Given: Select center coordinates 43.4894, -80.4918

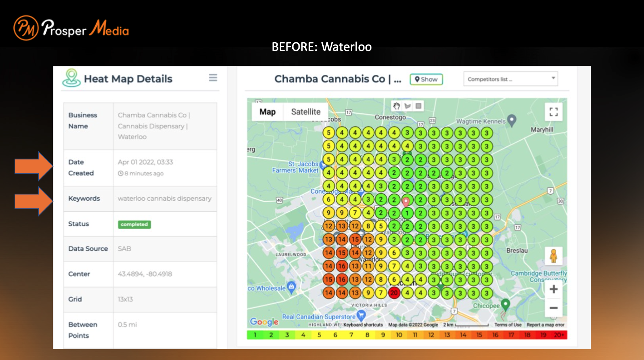Looking at the screenshot, I should coord(145,274).
